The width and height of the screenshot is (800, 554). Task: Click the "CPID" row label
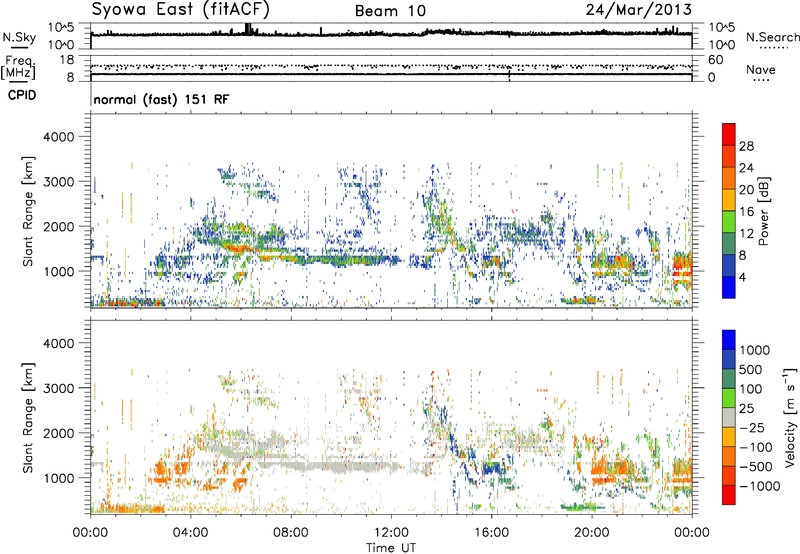coord(22,95)
